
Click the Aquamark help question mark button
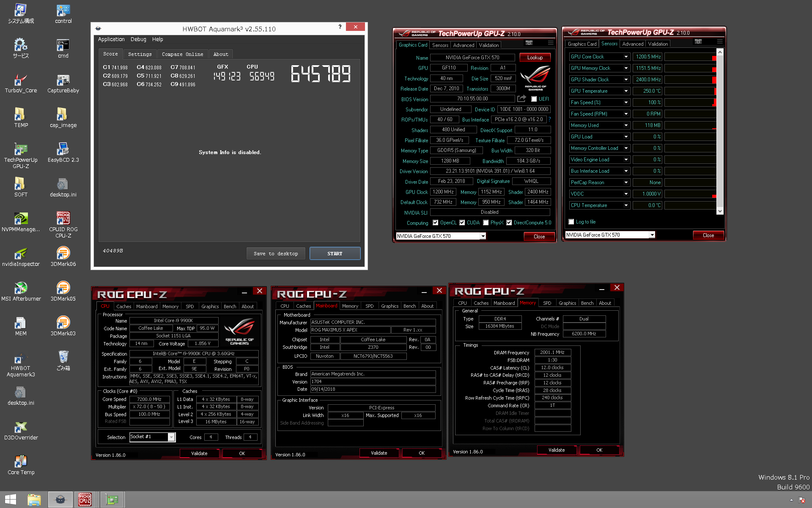[x=340, y=27]
